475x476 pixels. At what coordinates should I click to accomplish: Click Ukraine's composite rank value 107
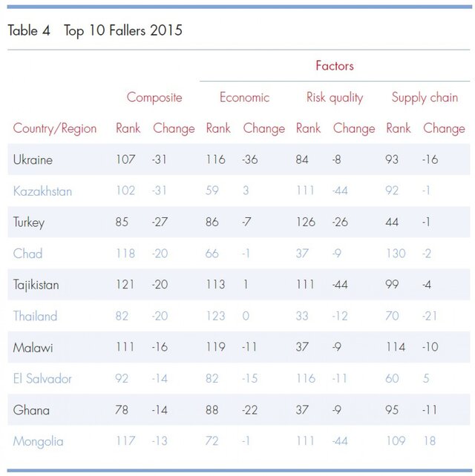tap(125, 159)
